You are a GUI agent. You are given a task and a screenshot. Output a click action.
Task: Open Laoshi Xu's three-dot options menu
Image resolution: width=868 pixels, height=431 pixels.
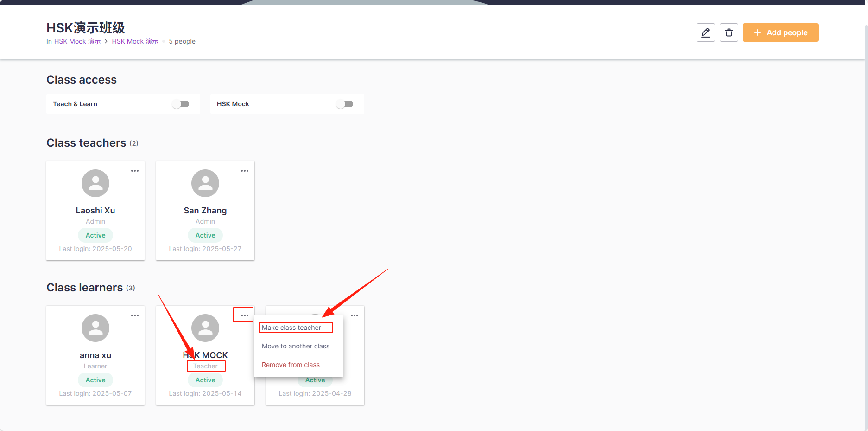[x=135, y=171]
